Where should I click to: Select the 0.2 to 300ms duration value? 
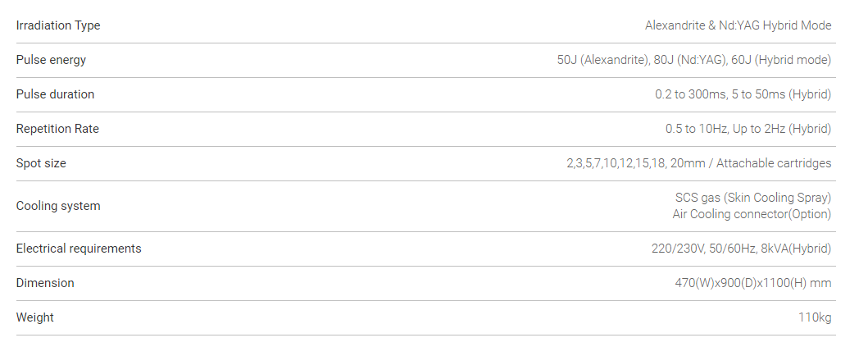click(x=690, y=94)
